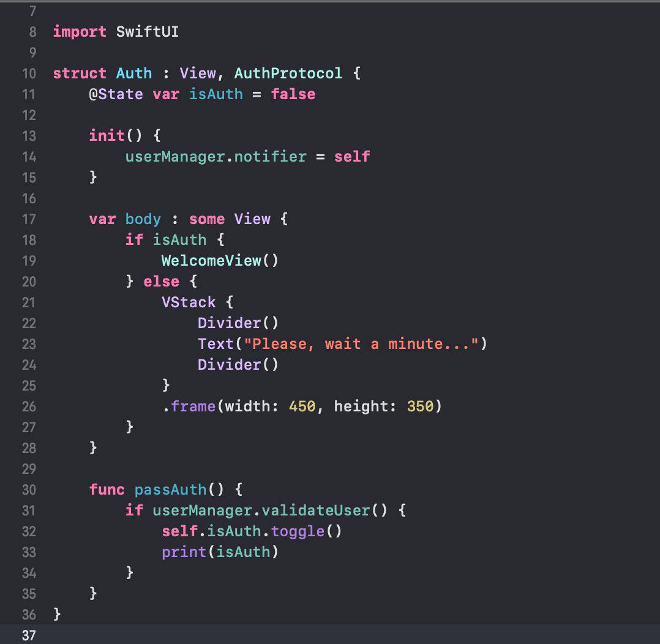Click the 'else' keyword
660x644 pixels.
[x=161, y=281]
